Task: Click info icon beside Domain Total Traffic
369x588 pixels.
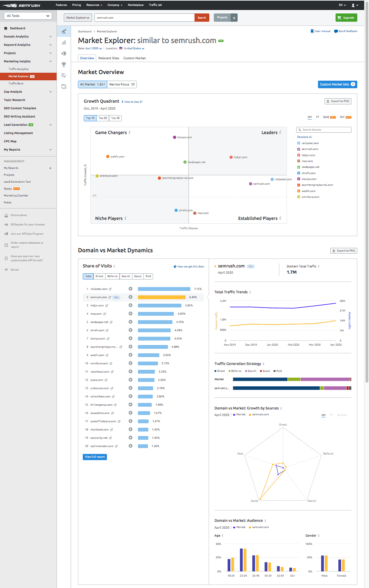Action: tap(319, 266)
